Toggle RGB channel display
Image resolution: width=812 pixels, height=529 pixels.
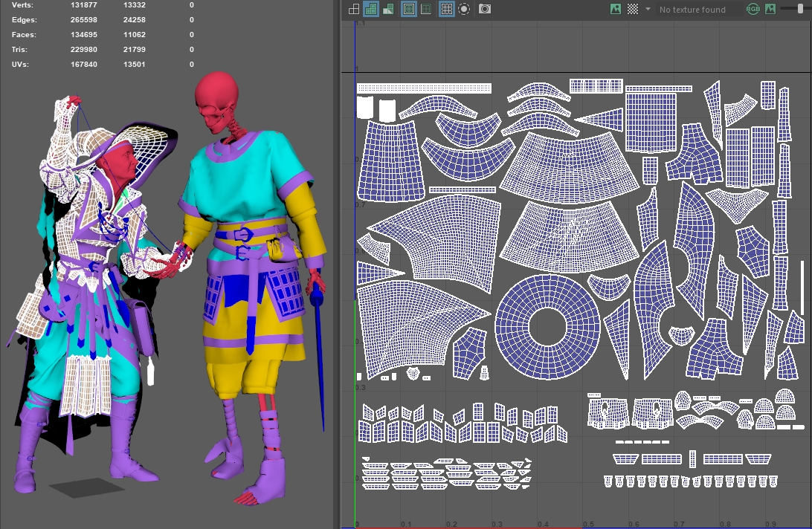click(x=753, y=9)
